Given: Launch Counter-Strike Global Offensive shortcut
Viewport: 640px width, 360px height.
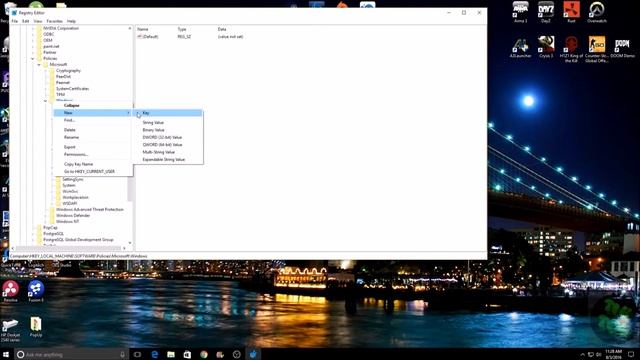Looking at the screenshot, I should [597, 50].
